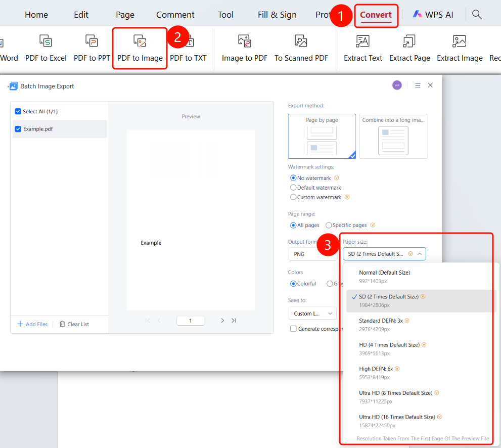Image resolution: width=501 pixels, height=448 pixels.
Task: Go to first preview page
Action: coord(147,321)
